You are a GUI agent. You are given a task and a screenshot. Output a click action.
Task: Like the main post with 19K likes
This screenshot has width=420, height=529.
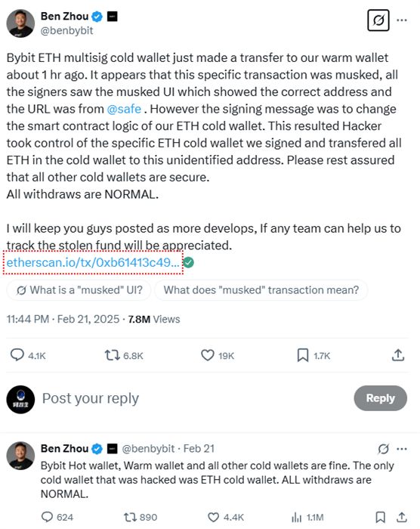208,355
